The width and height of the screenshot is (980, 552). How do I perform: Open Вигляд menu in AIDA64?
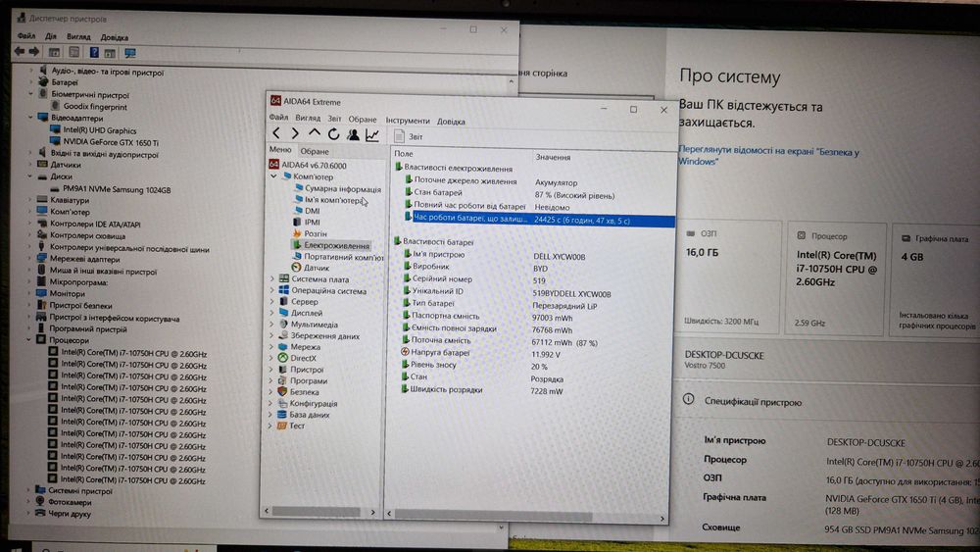coord(308,119)
